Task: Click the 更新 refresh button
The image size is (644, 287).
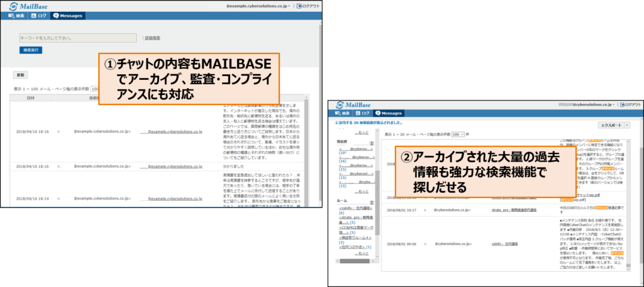Action: [21, 75]
